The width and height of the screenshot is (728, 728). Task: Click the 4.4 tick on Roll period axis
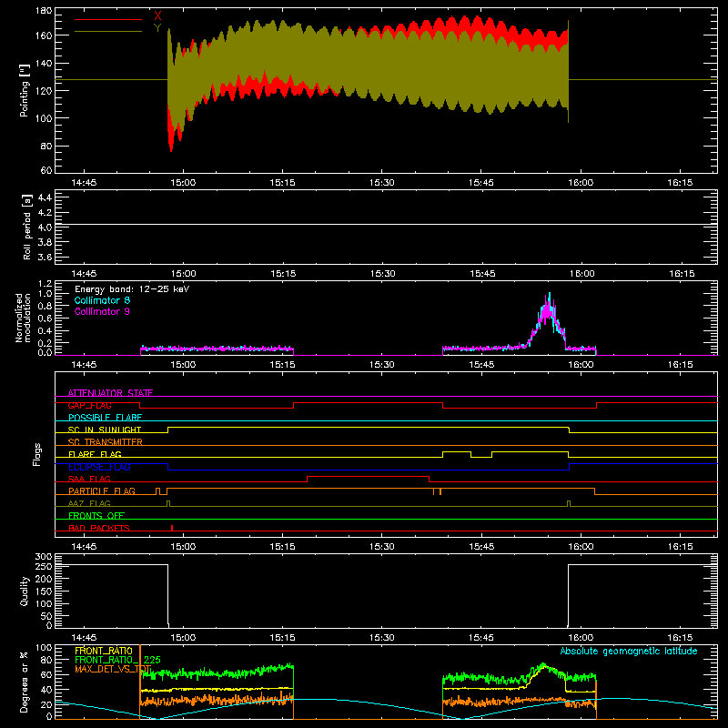(45, 197)
